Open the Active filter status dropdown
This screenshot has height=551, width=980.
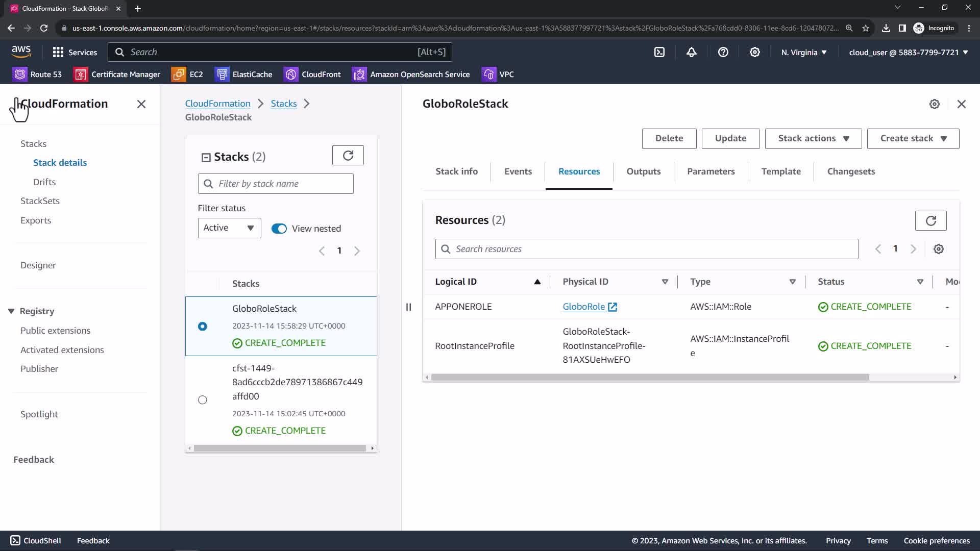point(229,228)
